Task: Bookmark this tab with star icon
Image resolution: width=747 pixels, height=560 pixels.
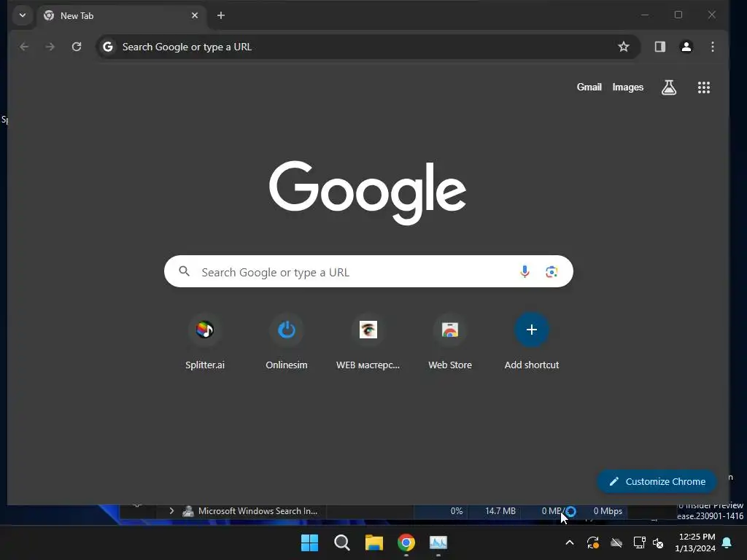Action: (623, 47)
